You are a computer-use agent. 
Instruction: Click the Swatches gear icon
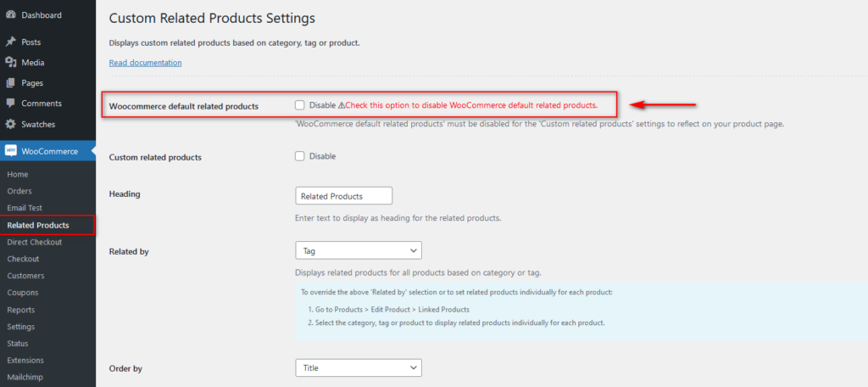[10, 124]
